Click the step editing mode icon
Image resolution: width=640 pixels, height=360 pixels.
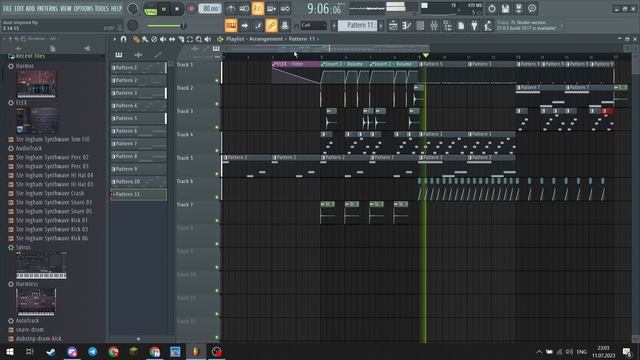[258, 26]
